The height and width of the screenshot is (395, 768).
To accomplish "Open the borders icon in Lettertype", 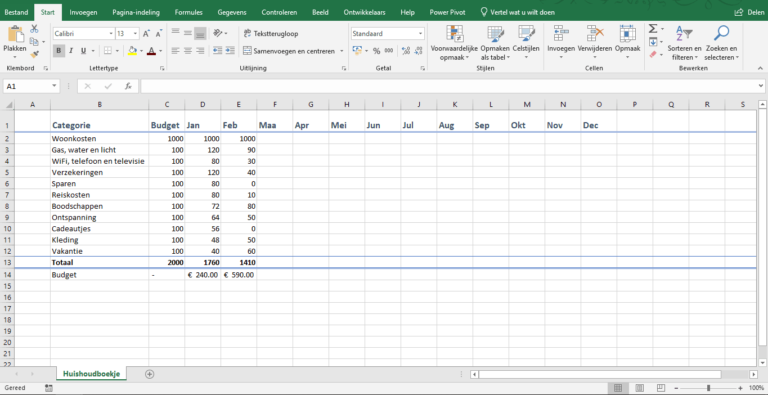I will tap(108, 50).
